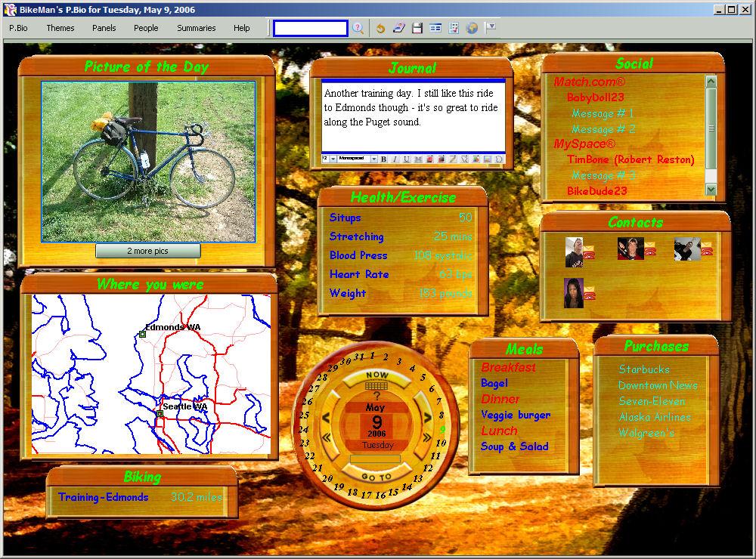Open the Journal font name dropdown
The image size is (756, 559).
coord(373,159)
